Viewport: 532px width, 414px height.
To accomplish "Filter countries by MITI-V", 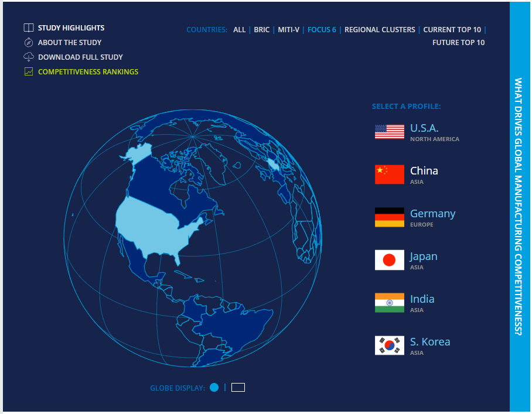I will (x=288, y=29).
